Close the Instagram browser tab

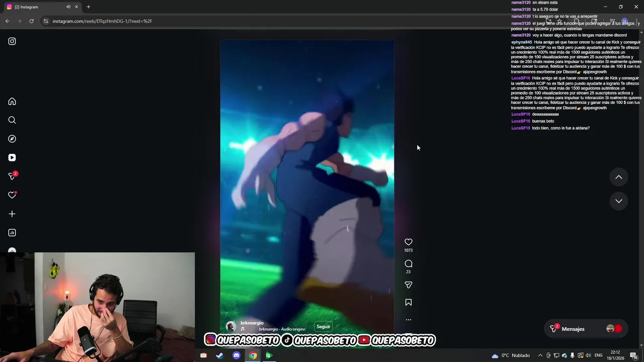tap(76, 7)
